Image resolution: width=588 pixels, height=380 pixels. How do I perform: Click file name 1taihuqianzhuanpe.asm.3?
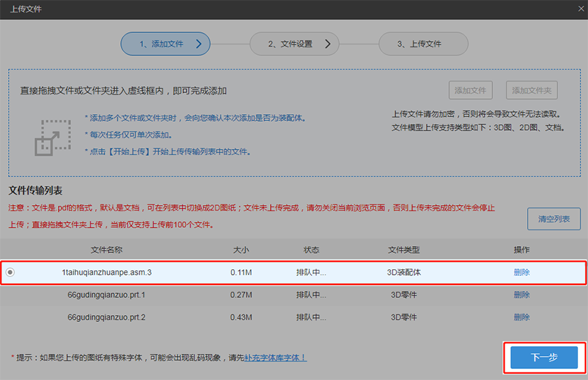tap(107, 273)
